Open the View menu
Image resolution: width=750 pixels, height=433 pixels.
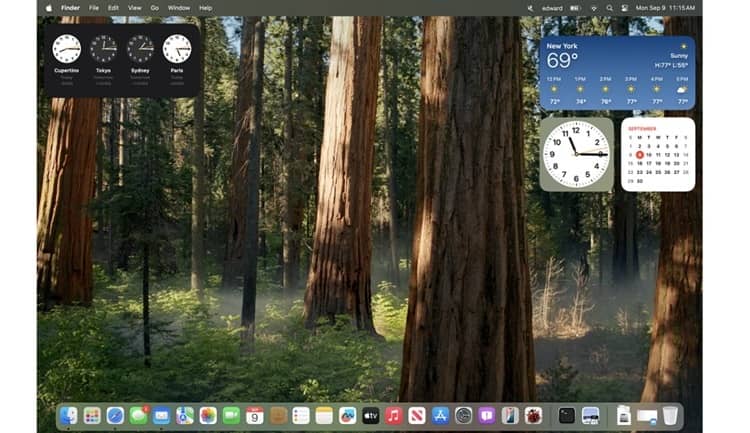pyautogui.click(x=134, y=8)
